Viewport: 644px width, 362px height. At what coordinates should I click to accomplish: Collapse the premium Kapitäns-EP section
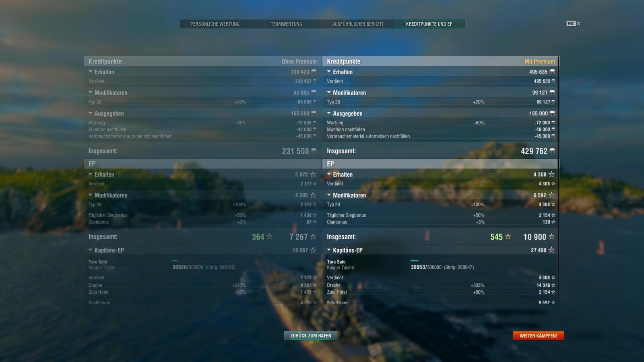click(x=329, y=250)
